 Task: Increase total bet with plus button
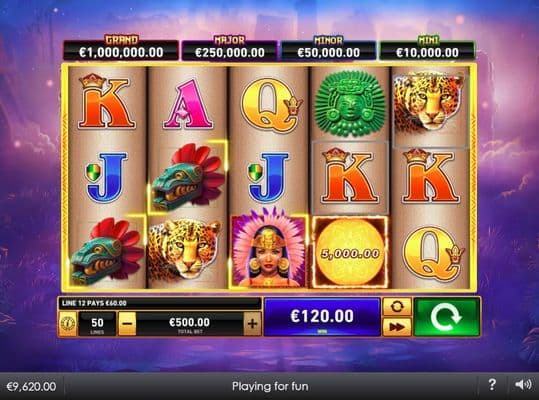point(252,324)
